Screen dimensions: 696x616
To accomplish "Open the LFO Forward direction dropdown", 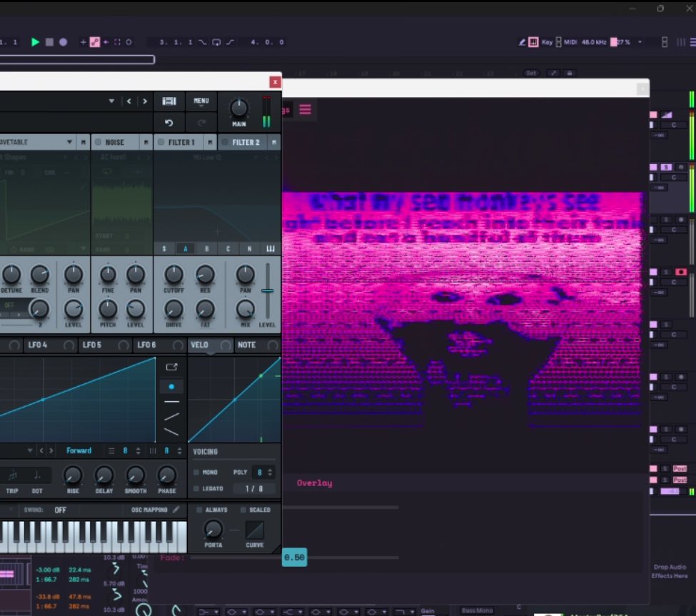I will click(79, 451).
